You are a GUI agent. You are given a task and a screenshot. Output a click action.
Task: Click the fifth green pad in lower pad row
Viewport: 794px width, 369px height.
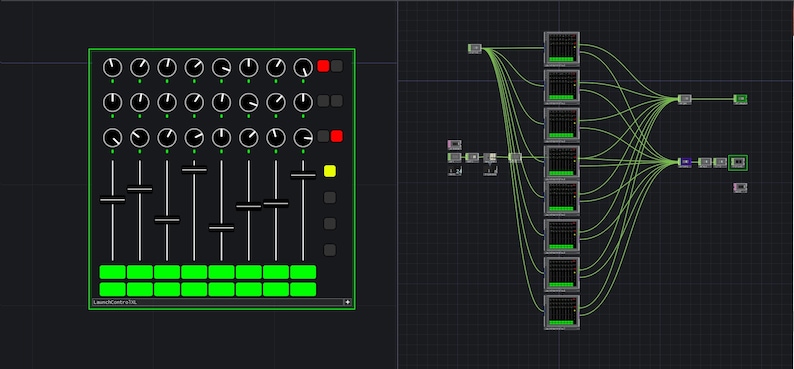pyautogui.click(x=221, y=289)
